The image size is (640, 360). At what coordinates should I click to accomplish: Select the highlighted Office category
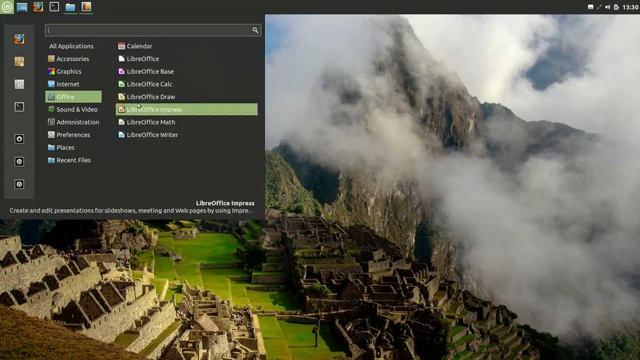pos(73,97)
